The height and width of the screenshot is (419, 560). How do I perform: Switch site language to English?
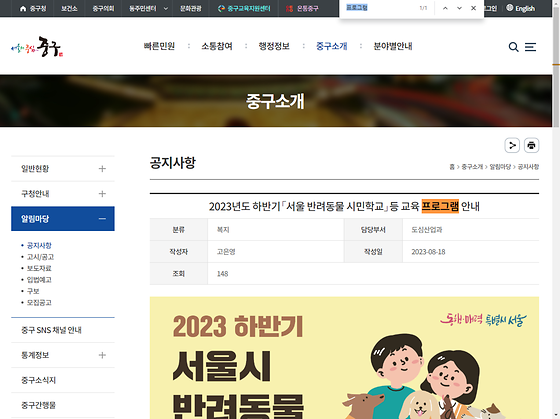tap(521, 8)
